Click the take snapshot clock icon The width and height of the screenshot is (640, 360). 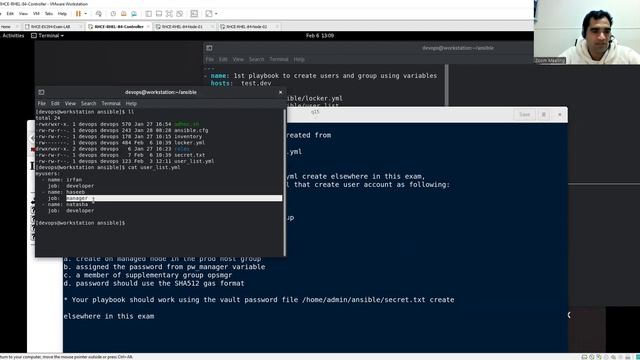tap(113, 13)
